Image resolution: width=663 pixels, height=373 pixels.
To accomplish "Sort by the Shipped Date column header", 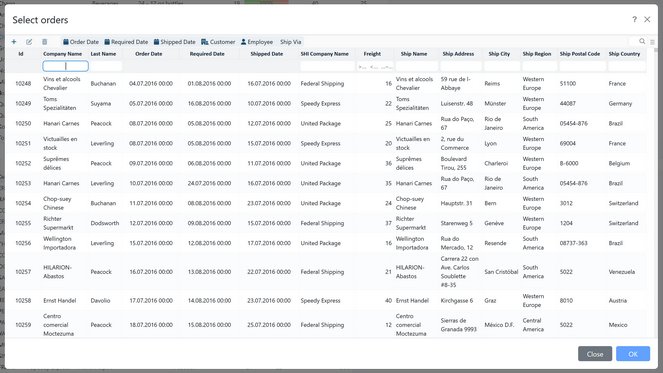I will [x=266, y=54].
